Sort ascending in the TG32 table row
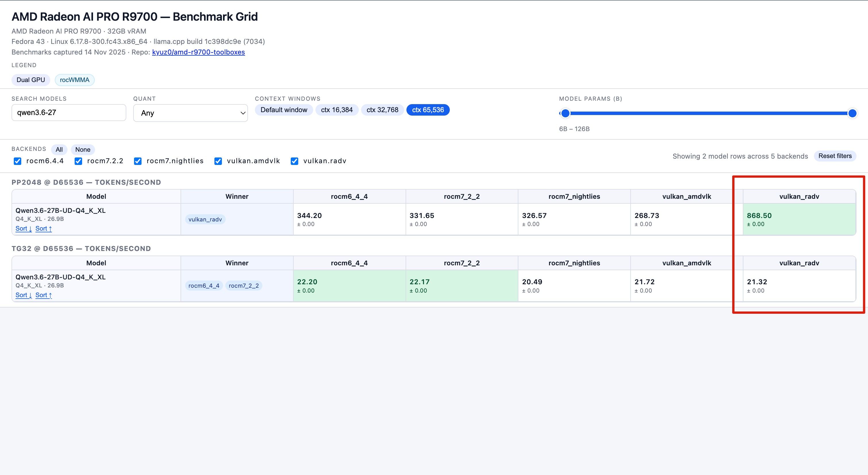 43,295
